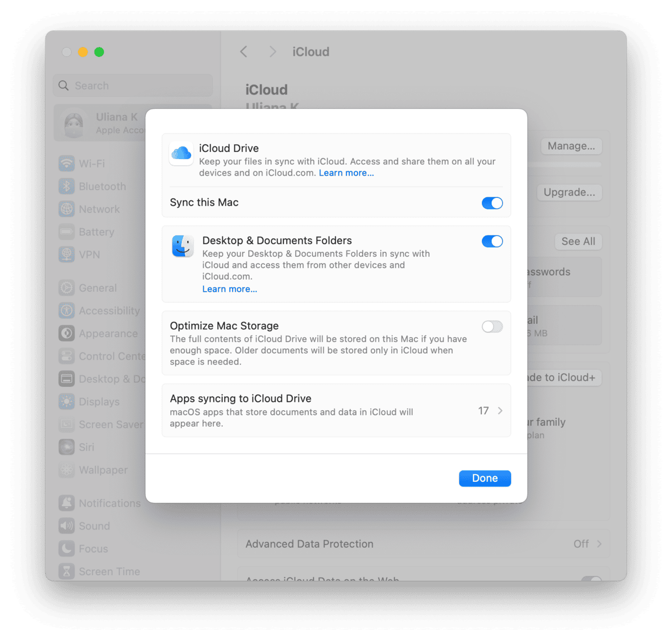
Task: Open the Displays icon in sidebar
Action: click(x=67, y=402)
